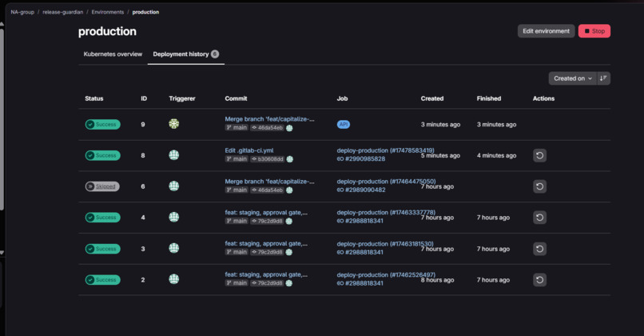
Task: Open pipeline #2988818341 in deployment 2 row
Action: tap(360, 283)
